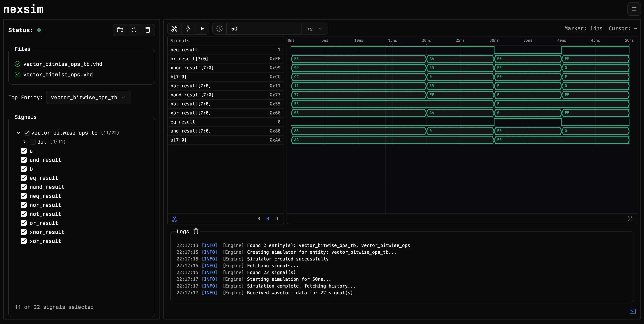Click the blue scissors icon below the signals list
The height and width of the screenshot is (324, 644).
tap(174, 219)
